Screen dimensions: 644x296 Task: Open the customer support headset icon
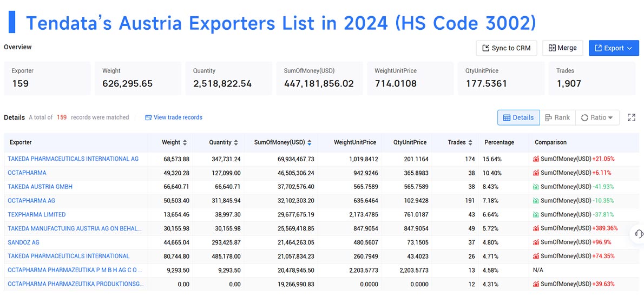tap(638, 234)
